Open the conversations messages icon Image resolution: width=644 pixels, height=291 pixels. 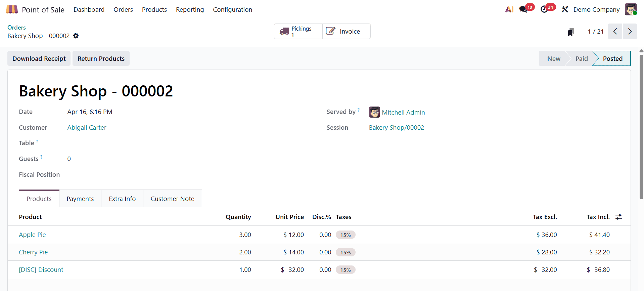tap(523, 9)
